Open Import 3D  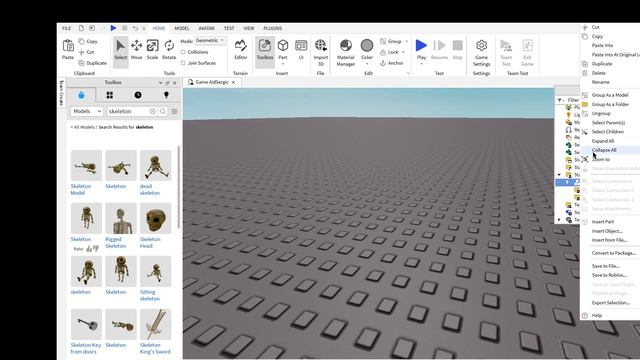coord(321,52)
